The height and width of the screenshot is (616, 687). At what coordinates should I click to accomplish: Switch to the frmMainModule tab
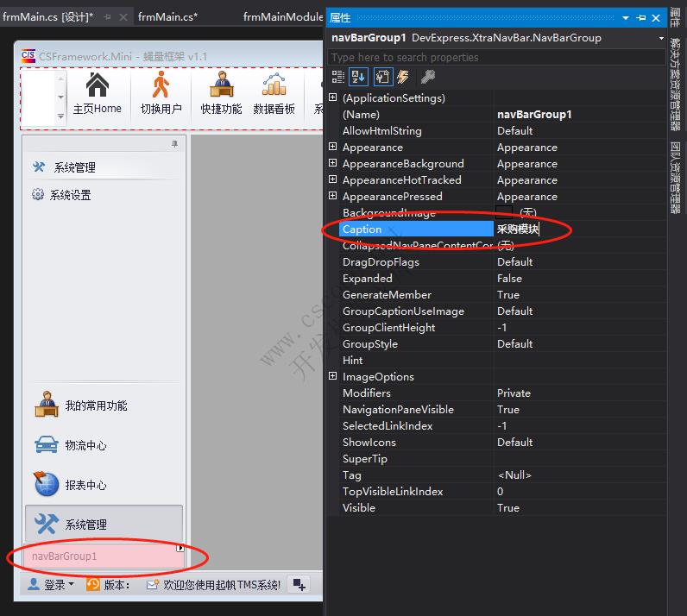click(283, 17)
